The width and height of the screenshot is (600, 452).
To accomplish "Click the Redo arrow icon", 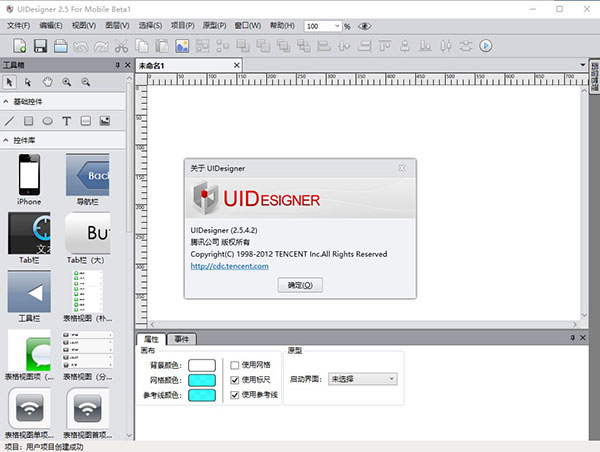I will pos(101,47).
